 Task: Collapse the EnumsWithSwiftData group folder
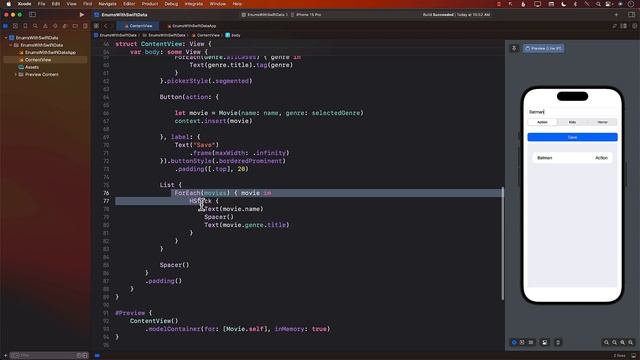point(11,45)
